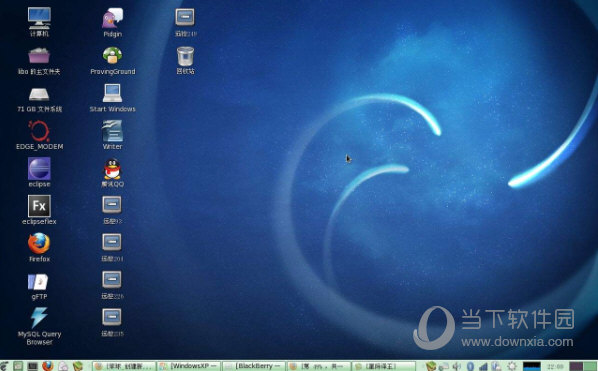Screen dimensions: 598x371
Task: Click the panel clock
Action: (x=556, y=366)
